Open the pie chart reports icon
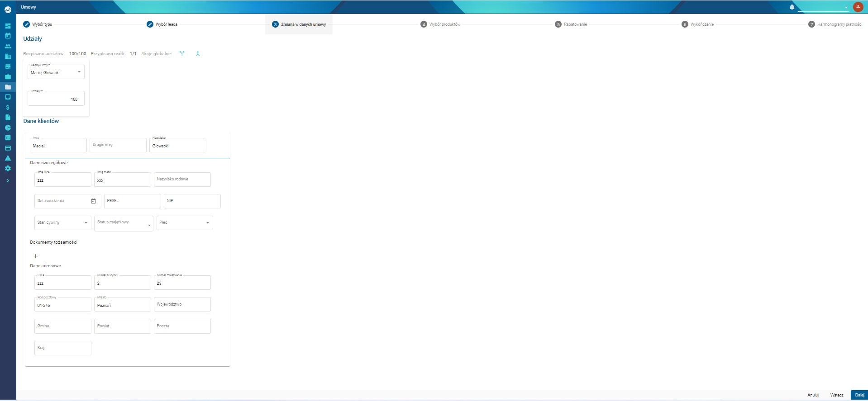This screenshot has width=868, height=401. coord(8,127)
